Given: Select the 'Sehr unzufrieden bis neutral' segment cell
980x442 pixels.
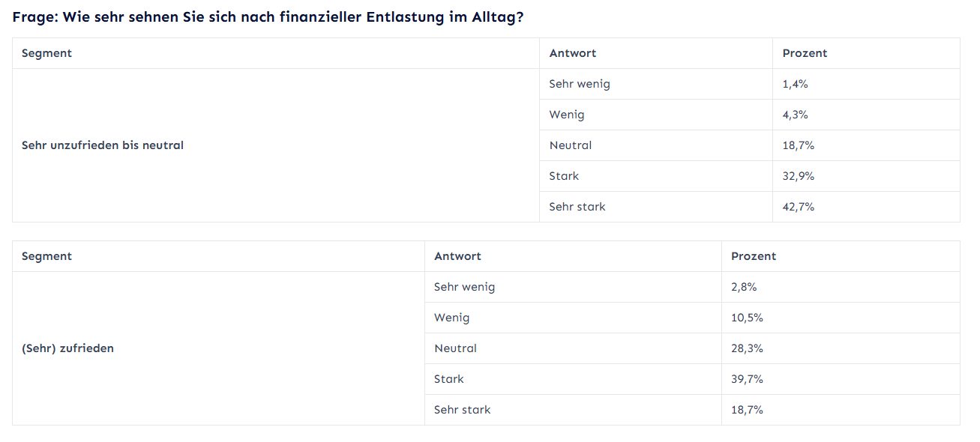Looking at the screenshot, I should coord(103,145).
